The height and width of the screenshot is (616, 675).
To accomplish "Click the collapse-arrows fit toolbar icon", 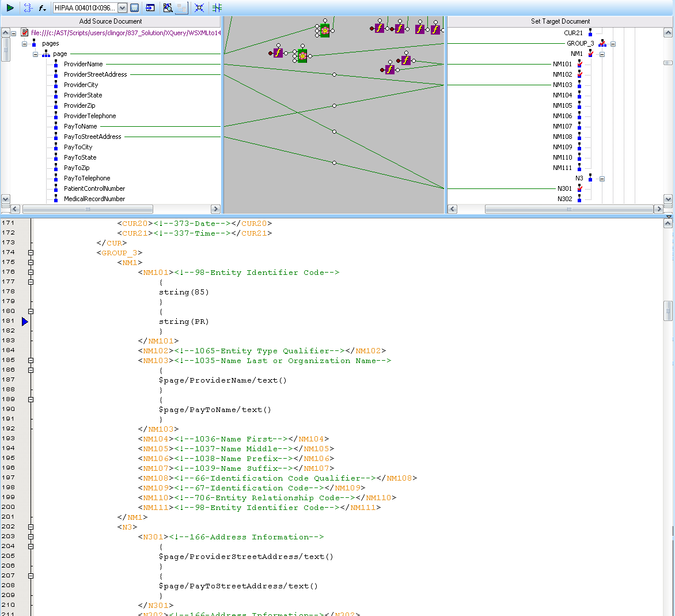I will [x=199, y=7].
